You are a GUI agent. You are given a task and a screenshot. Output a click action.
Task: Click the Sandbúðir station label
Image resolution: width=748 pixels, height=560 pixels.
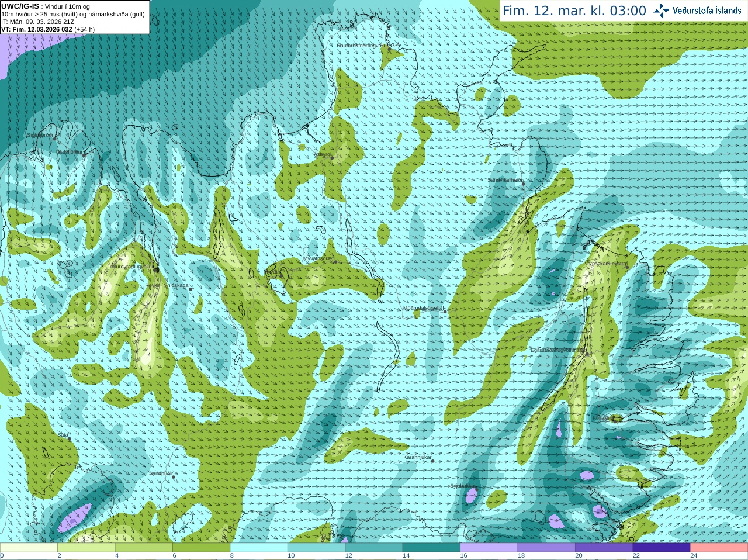pos(160,473)
